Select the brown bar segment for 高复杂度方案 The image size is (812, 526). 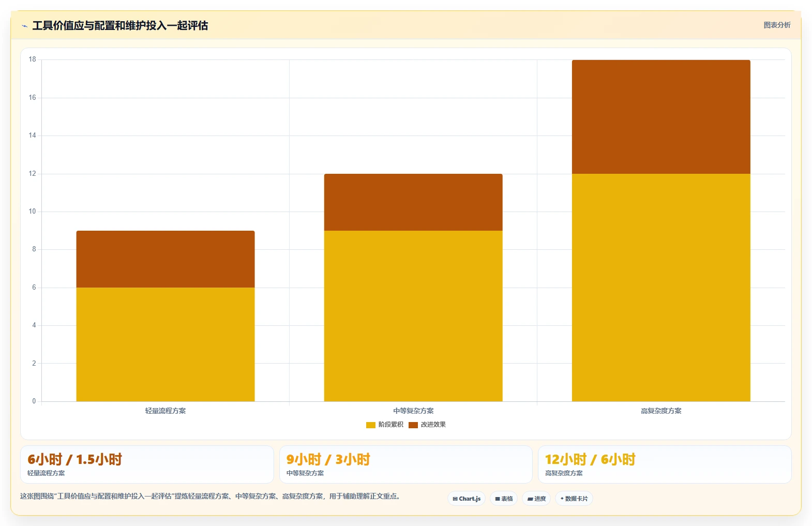(661, 117)
